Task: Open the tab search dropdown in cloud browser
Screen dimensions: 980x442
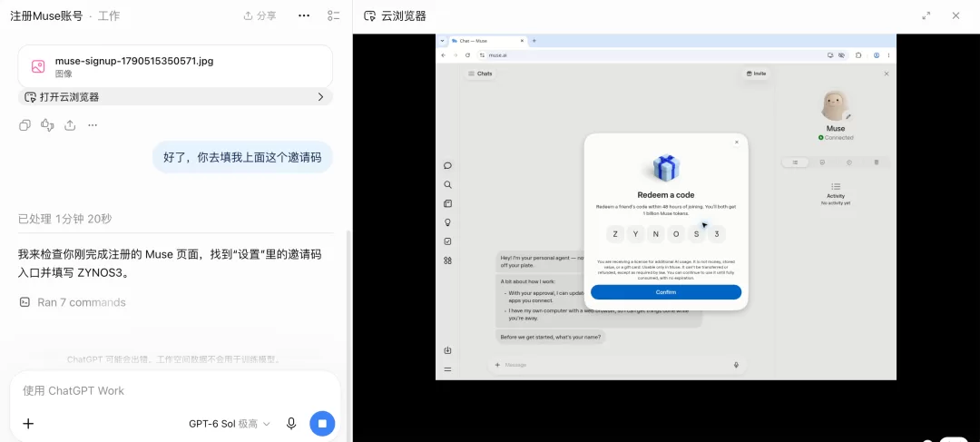Action: click(443, 41)
